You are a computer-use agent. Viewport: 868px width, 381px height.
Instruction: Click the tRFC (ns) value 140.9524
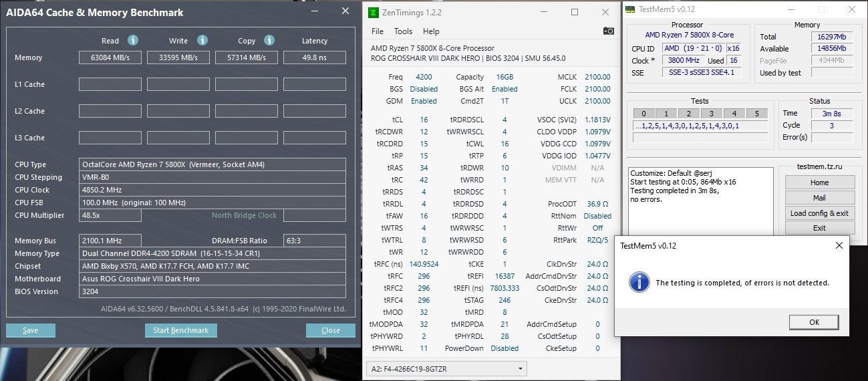click(x=424, y=264)
